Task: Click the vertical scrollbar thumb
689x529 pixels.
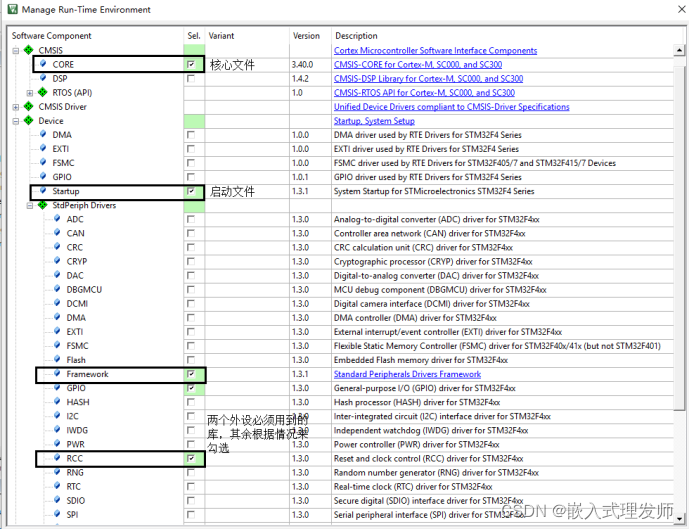Action: pyautogui.click(x=679, y=237)
